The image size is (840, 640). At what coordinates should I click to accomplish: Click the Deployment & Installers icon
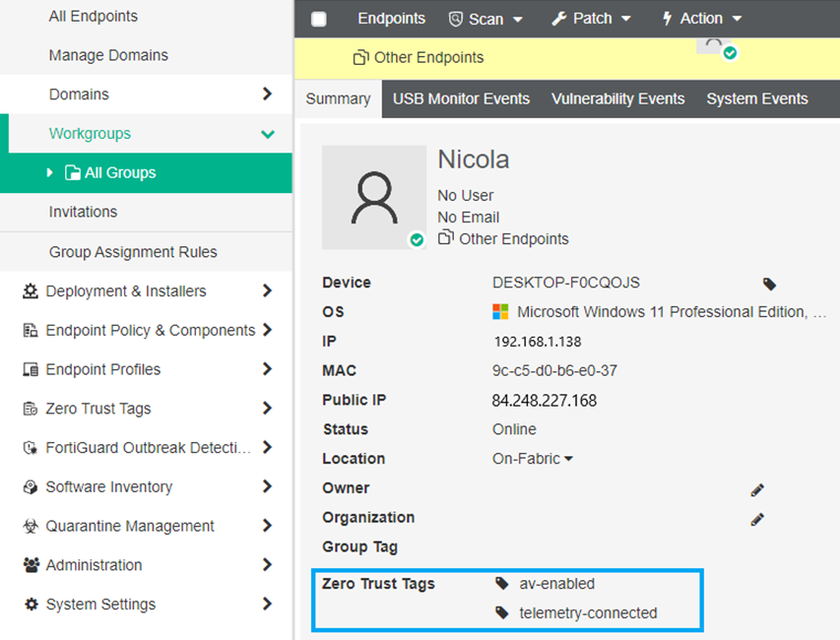[31, 290]
